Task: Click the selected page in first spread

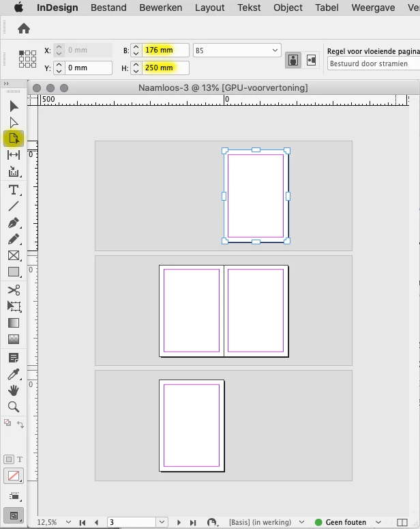Action: 256,196
